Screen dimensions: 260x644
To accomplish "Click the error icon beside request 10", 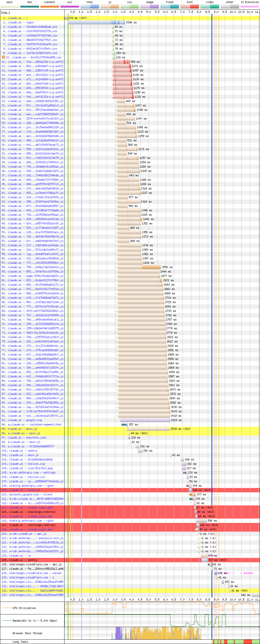I will pos(3,57).
